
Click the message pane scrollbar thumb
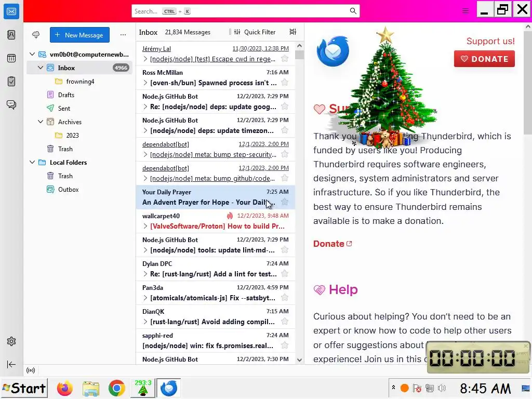(x=528, y=83)
